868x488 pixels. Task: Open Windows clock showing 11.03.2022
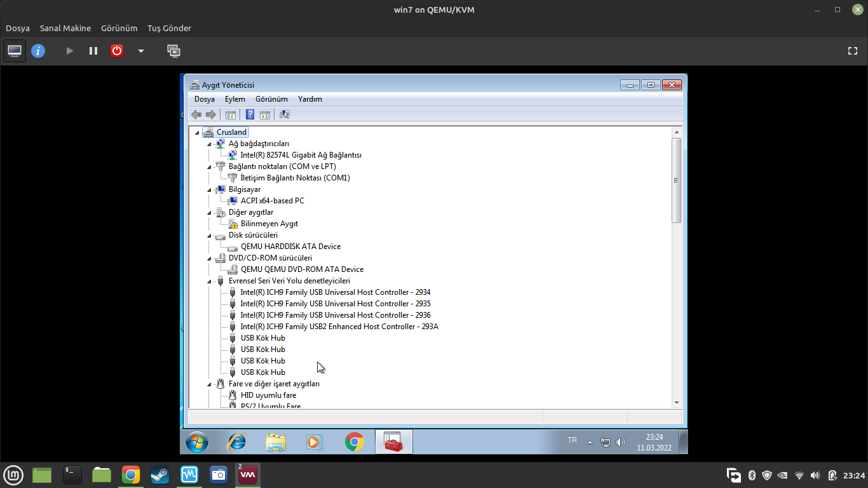654,442
